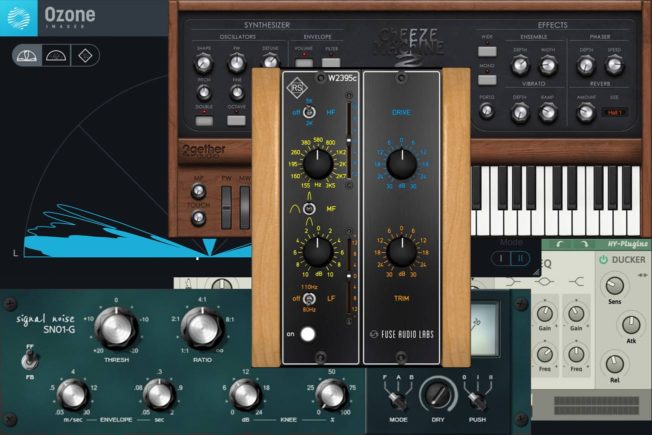Viewport: 652px width, 435px height.
Task: Select Mode I in Ozone Imager
Action: (501, 259)
